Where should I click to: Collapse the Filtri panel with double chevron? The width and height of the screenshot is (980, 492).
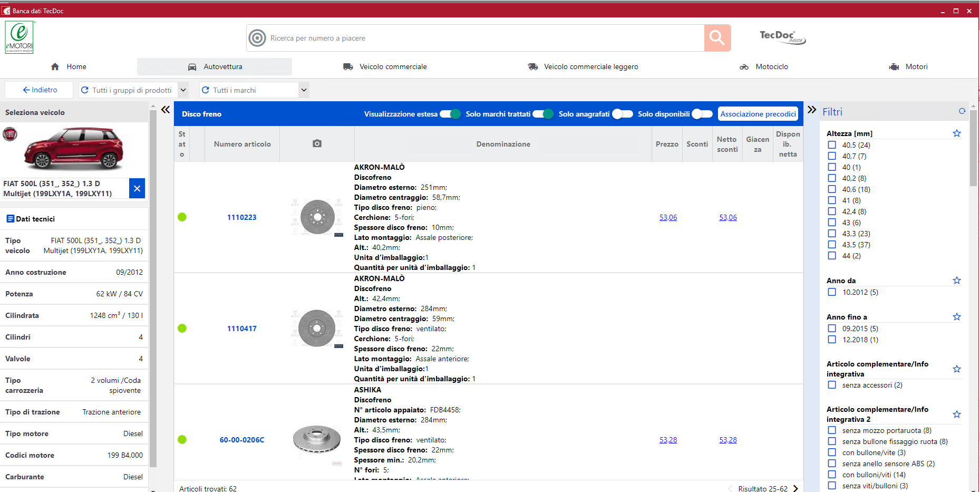(812, 110)
